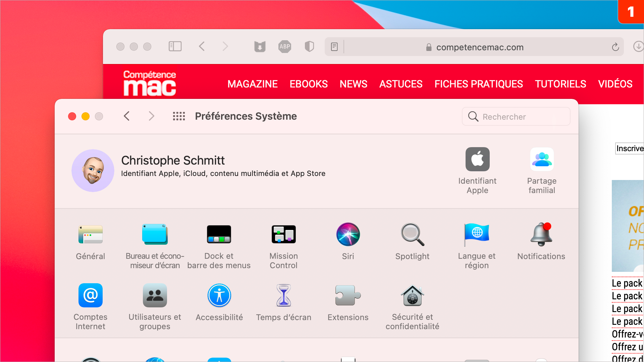
Task: Open FICHES PRATIQUES on the website
Action: click(x=479, y=84)
